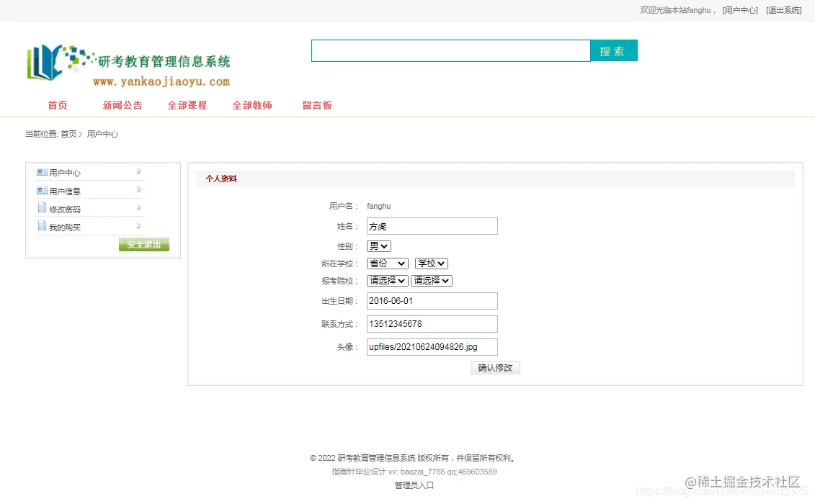Focus the top search input box

[x=450, y=50]
